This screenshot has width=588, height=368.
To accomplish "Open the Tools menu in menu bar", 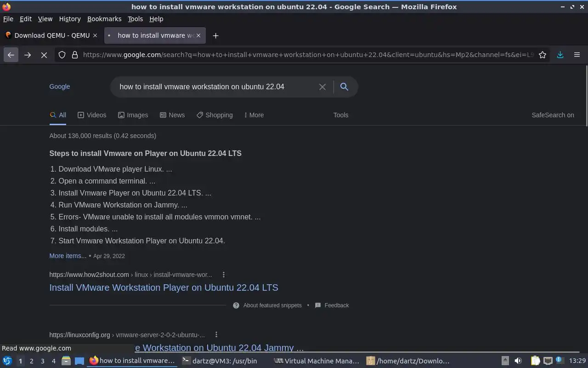I will (135, 19).
